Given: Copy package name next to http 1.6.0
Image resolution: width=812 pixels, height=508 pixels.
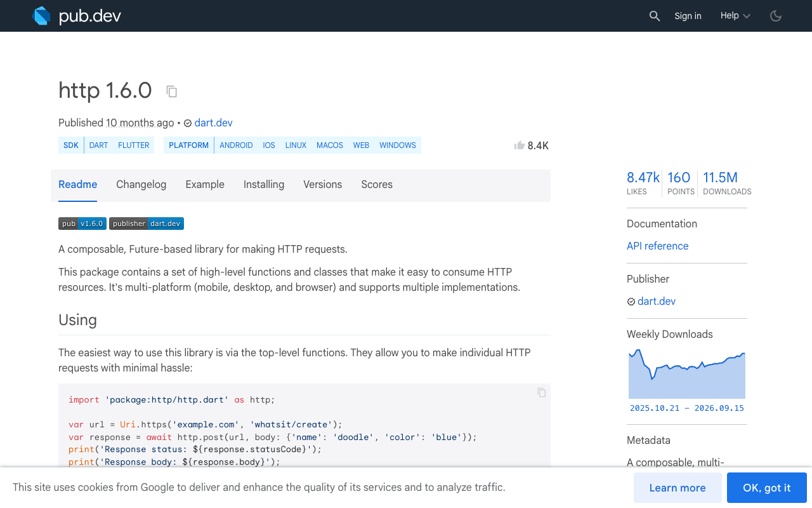Looking at the screenshot, I should tap(172, 91).
